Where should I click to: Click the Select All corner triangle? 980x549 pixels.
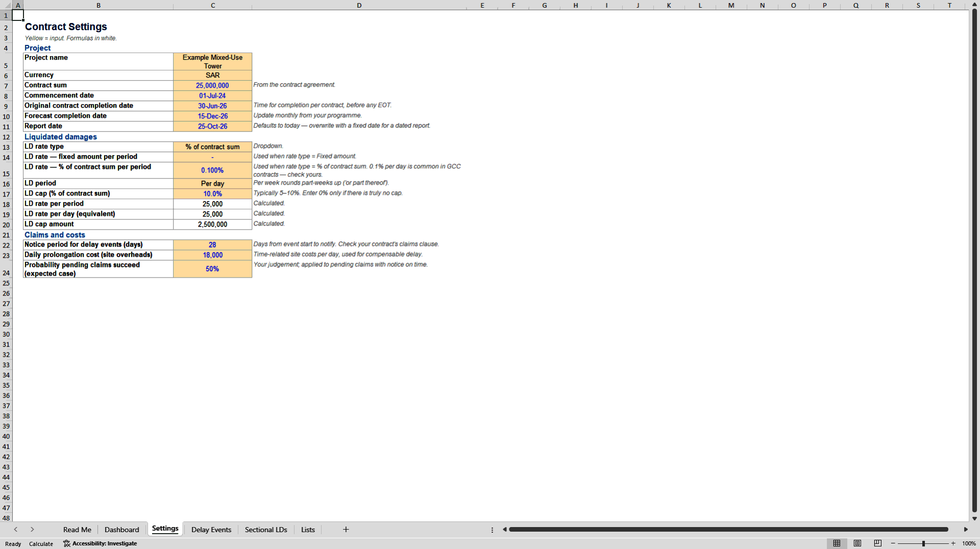point(7,5)
